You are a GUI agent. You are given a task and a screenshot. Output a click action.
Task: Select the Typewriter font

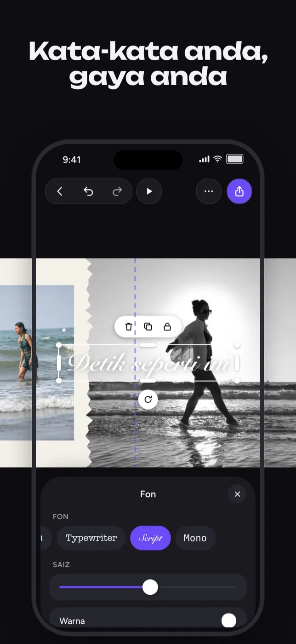point(91,538)
